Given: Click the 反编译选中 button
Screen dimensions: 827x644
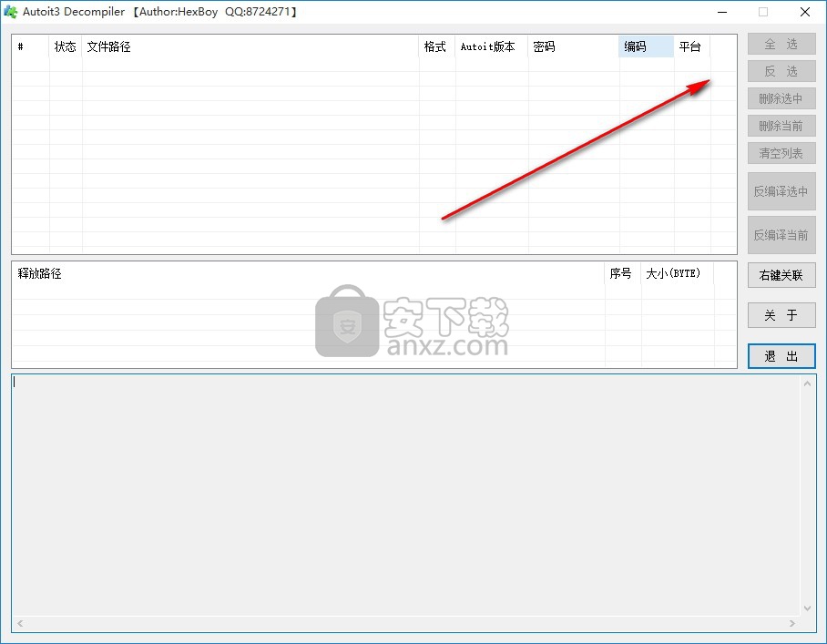Looking at the screenshot, I should click(x=781, y=191).
